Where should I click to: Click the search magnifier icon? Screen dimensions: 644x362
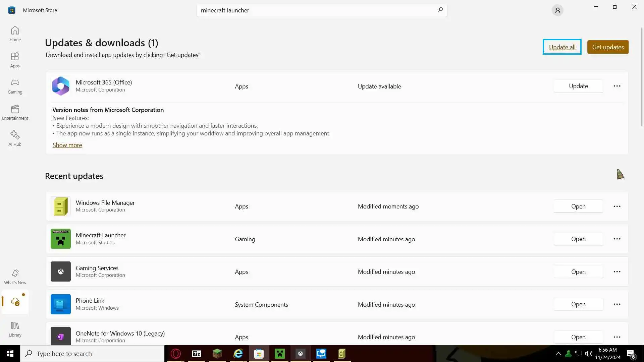(x=440, y=10)
